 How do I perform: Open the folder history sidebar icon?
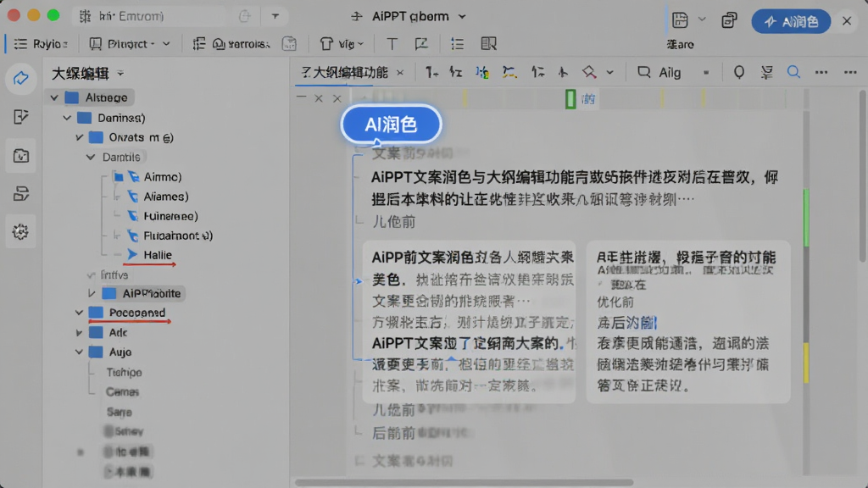[x=20, y=156]
